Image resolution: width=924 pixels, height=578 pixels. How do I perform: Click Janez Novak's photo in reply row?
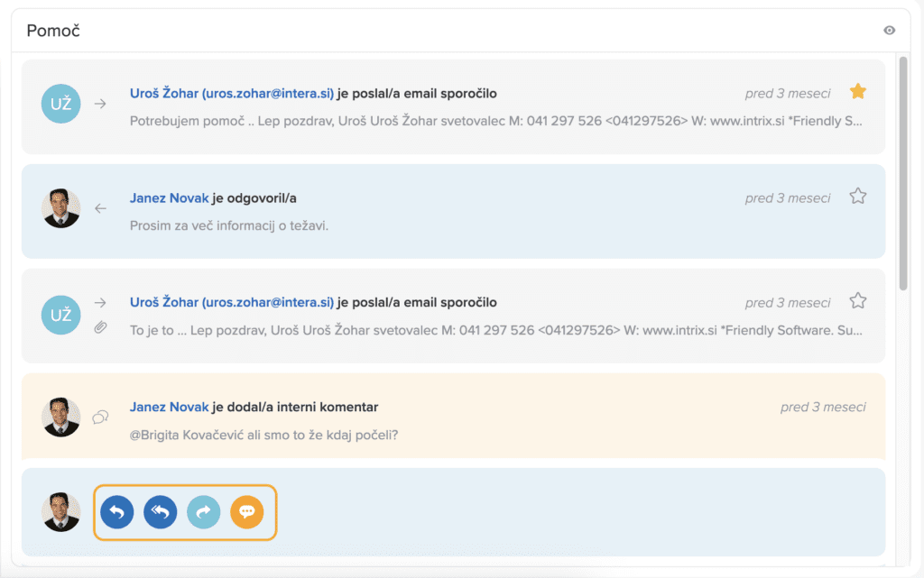[x=60, y=208]
